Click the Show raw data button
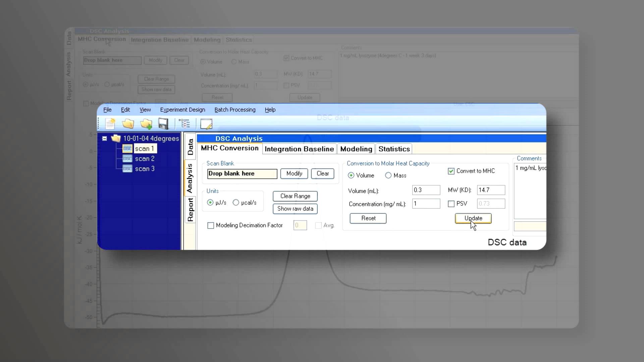The width and height of the screenshot is (644, 362). coord(295,208)
